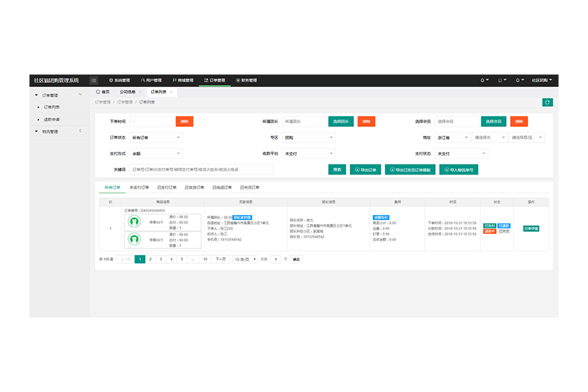Close the 公司信息 tab
Screen dimensions: 588x392
click(x=140, y=92)
